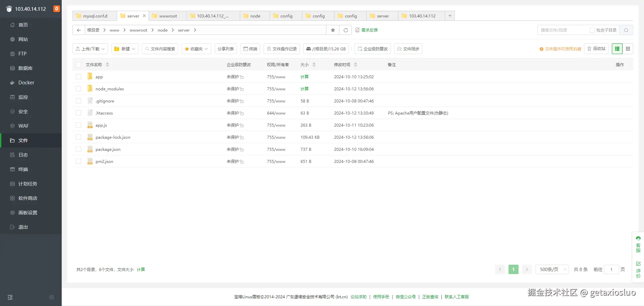Go back with the left arrow button
The image size is (644, 306).
[79, 30]
